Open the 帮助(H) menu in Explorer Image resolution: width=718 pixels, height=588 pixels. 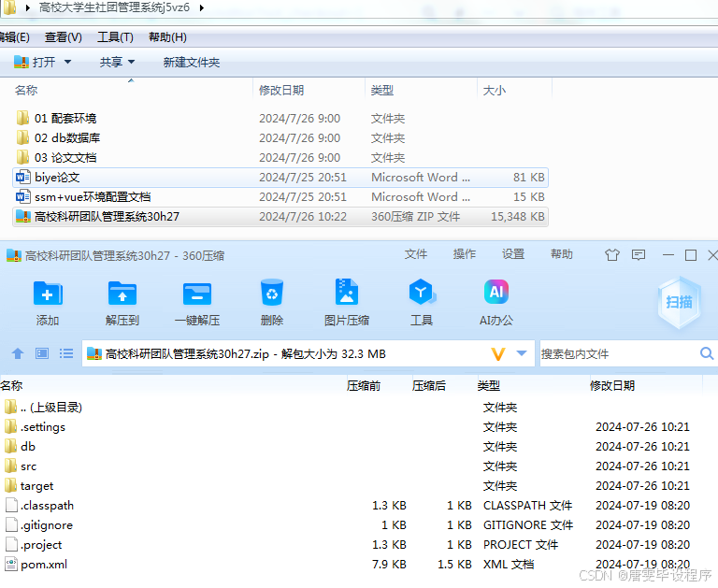click(167, 37)
